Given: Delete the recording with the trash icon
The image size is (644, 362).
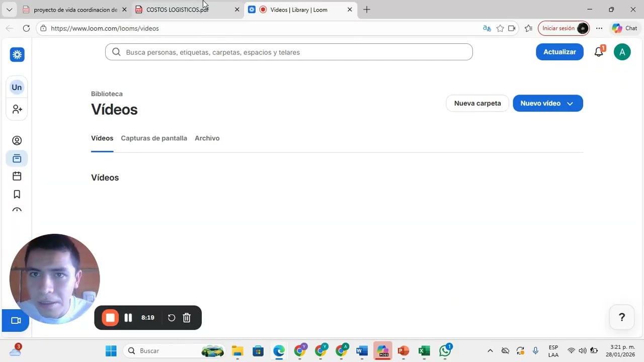Looking at the screenshot, I should 187,318.
